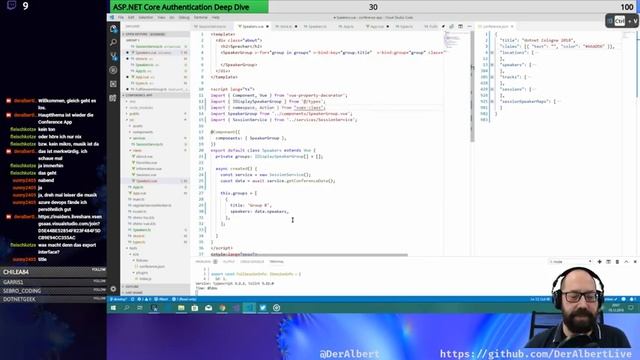Image resolution: width=640 pixels, height=360 pixels.
Task: Collapse the views folder
Action: [137, 151]
